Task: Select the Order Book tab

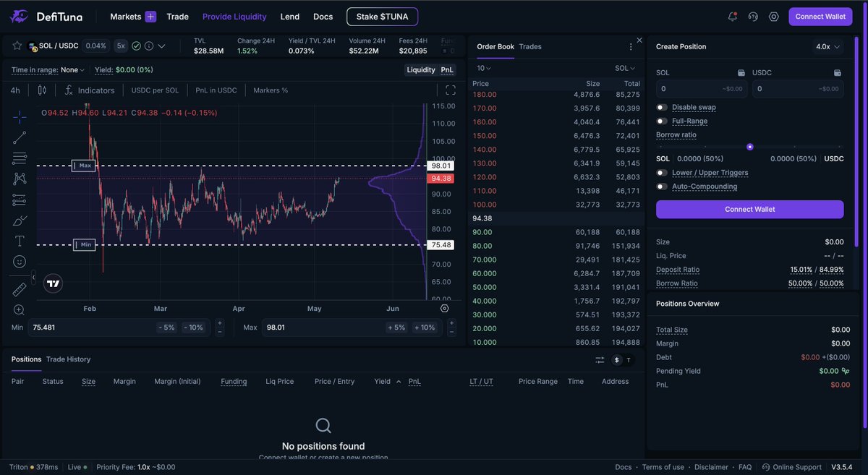Action: click(495, 46)
